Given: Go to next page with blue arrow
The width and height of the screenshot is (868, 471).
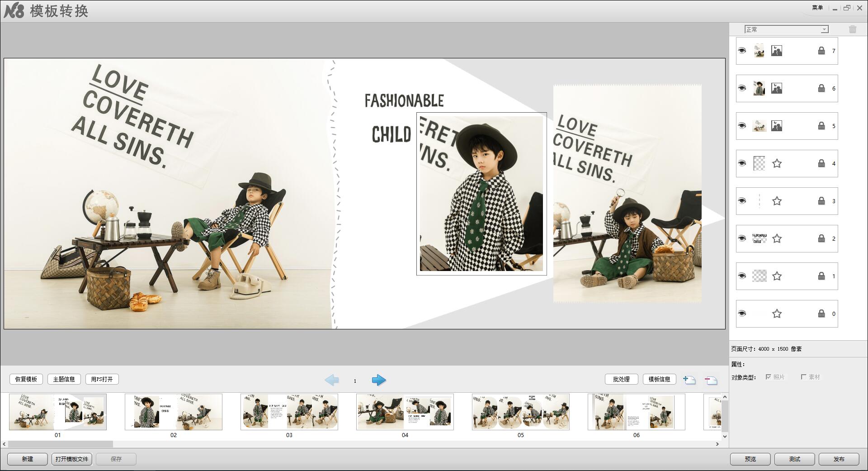Looking at the screenshot, I should pos(379,380).
